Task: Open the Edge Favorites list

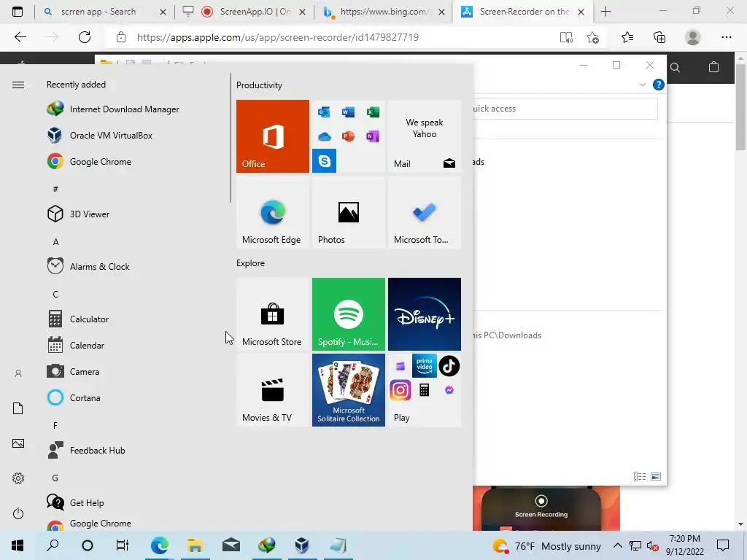Action: tap(627, 37)
